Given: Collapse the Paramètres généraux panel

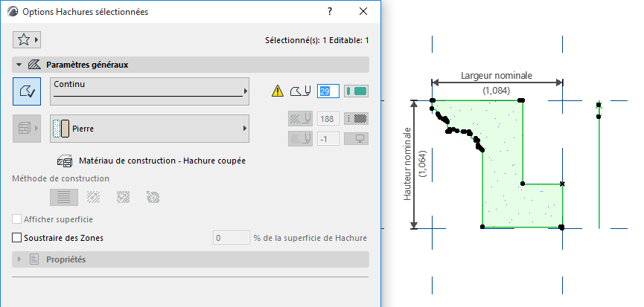Looking at the screenshot, I should click(x=19, y=65).
